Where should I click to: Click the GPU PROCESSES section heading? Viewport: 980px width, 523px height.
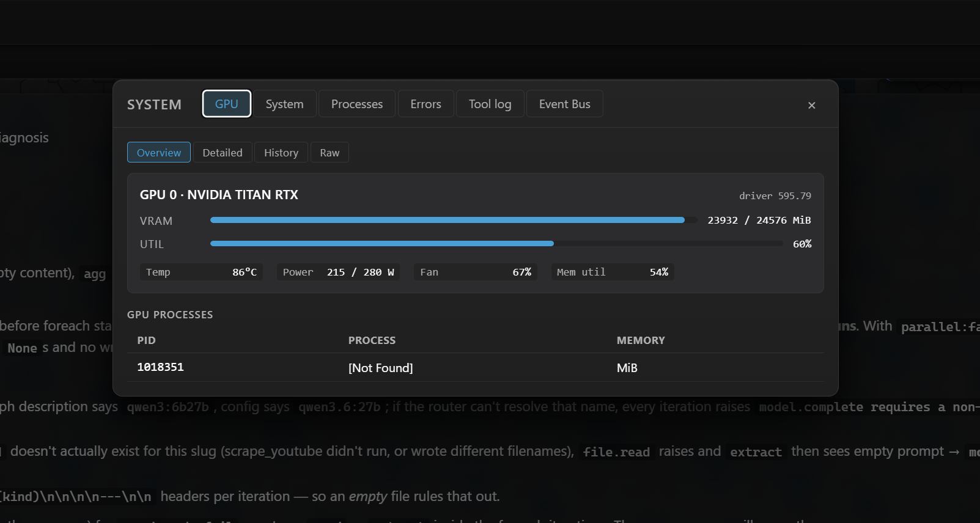click(170, 315)
